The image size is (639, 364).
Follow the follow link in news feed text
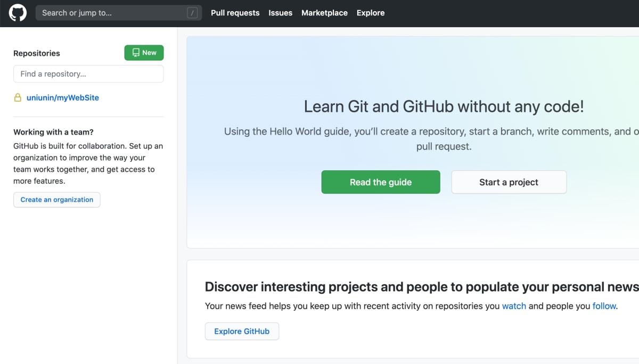(x=604, y=306)
